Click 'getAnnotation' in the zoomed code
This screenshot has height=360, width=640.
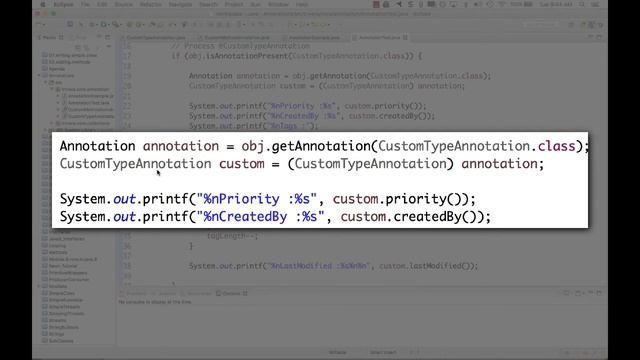pos(321,146)
